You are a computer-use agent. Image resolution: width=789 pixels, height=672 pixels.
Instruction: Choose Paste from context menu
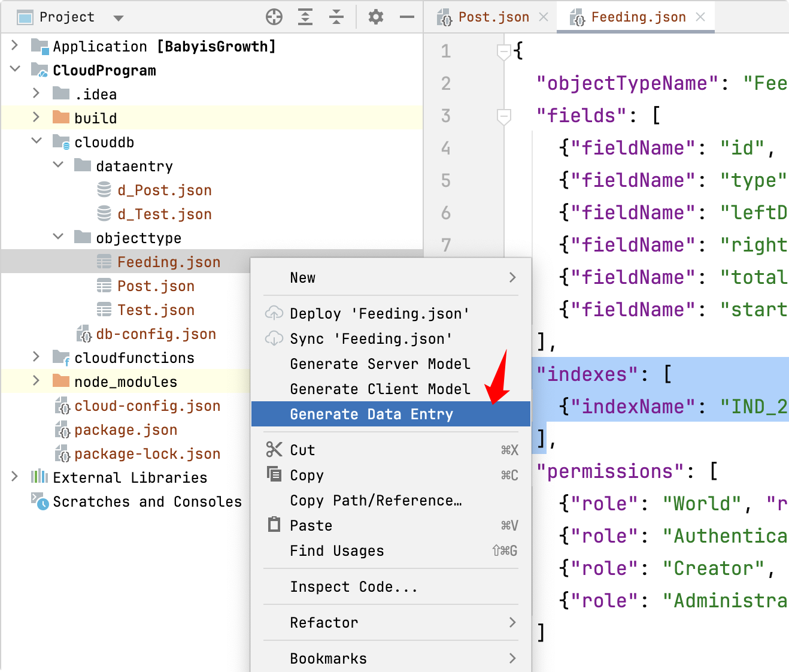[390, 526]
